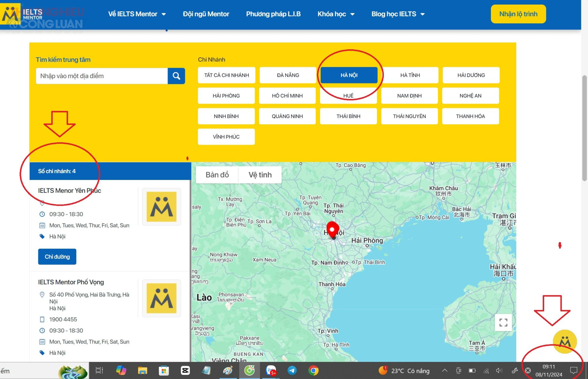The image size is (588, 379).
Task: Click the page vertical scrollbar
Action: pos(585,128)
